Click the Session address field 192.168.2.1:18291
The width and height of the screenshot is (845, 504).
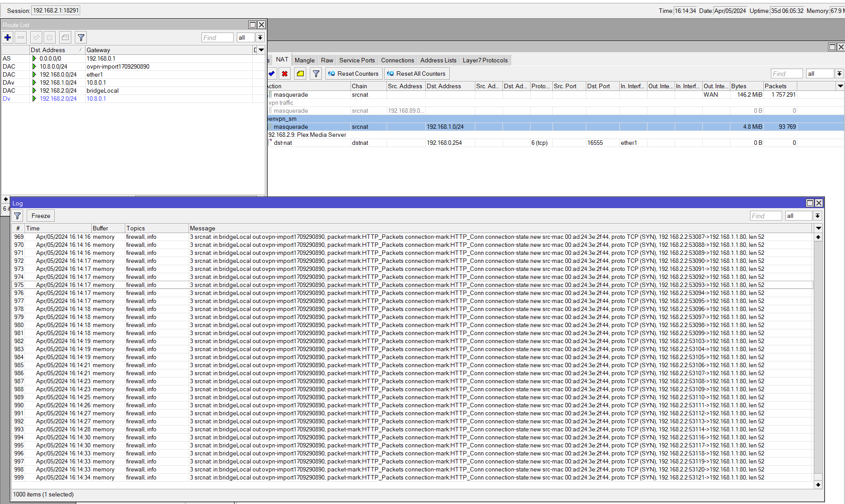56,10
